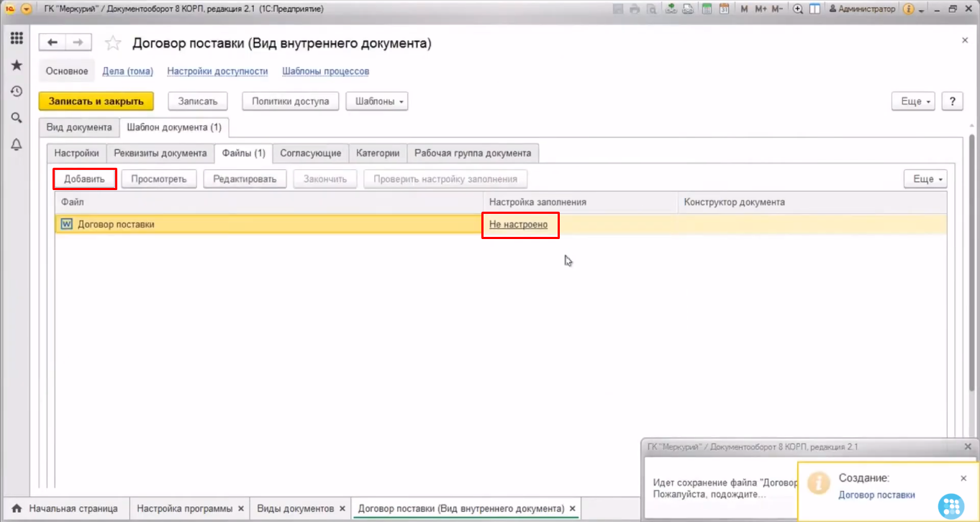This screenshot has height=522, width=980.
Task: Click the M+ memory add button
Action: (x=761, y=9)
